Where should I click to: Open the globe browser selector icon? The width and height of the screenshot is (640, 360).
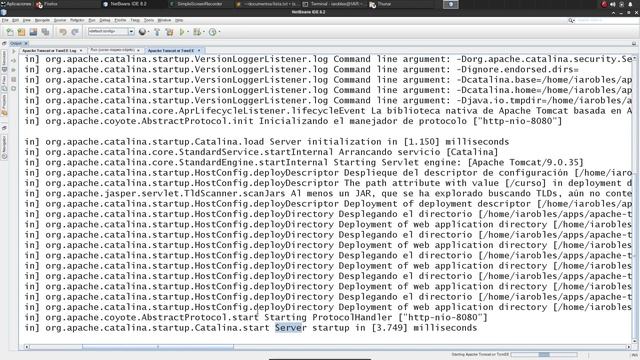[142, 32]
